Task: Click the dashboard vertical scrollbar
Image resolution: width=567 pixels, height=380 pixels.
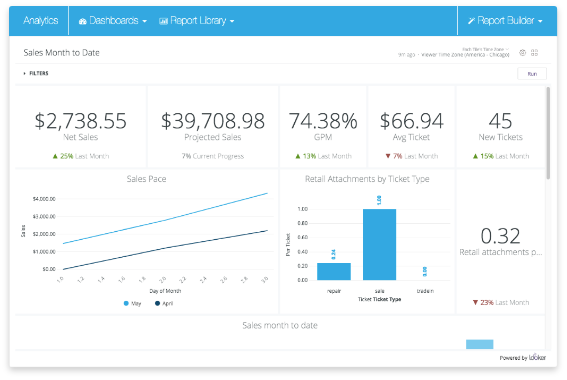Action: (548, 133)
